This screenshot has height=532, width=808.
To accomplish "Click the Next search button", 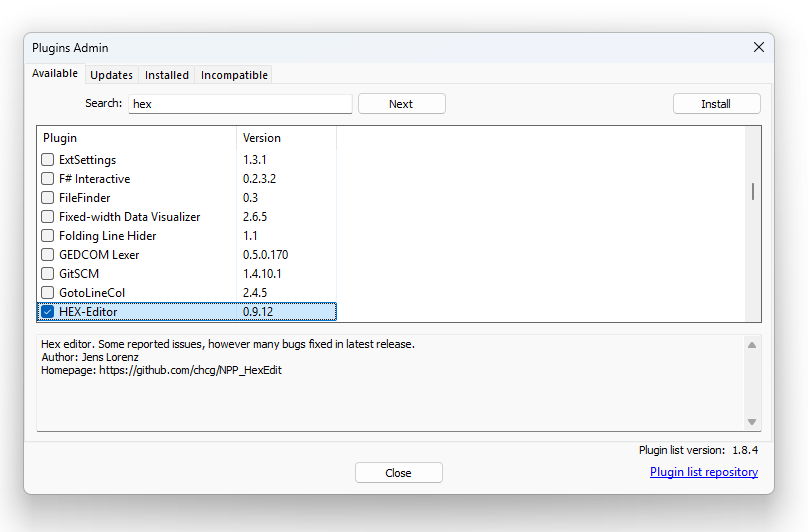I will tap(401, 104).
